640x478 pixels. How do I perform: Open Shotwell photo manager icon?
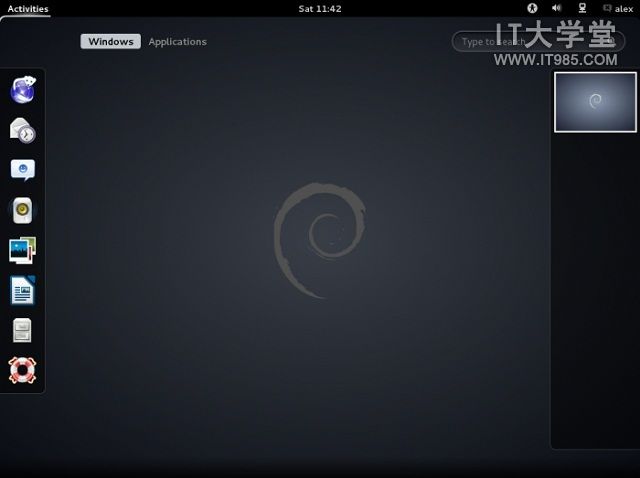coord(22,250)
